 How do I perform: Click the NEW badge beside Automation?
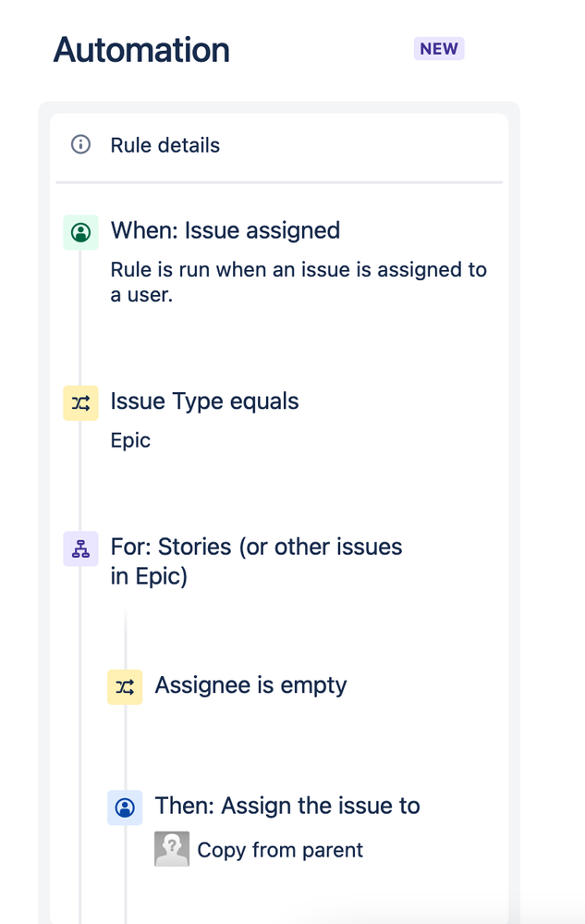(438, 49)
